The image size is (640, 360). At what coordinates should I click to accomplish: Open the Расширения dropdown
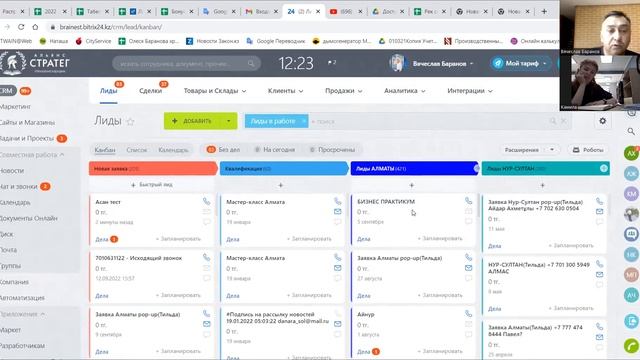pyautogui.click(x=529, y=150)
